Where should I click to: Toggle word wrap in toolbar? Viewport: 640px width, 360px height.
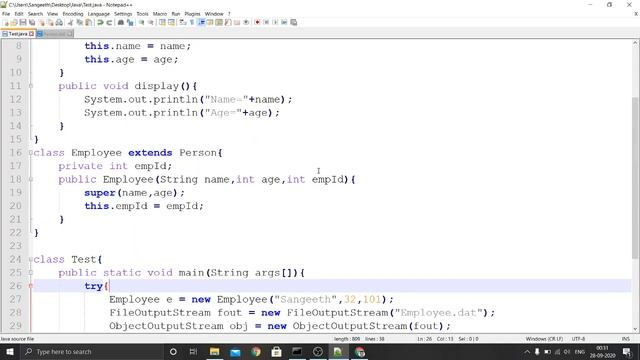(x=182, y=22)
